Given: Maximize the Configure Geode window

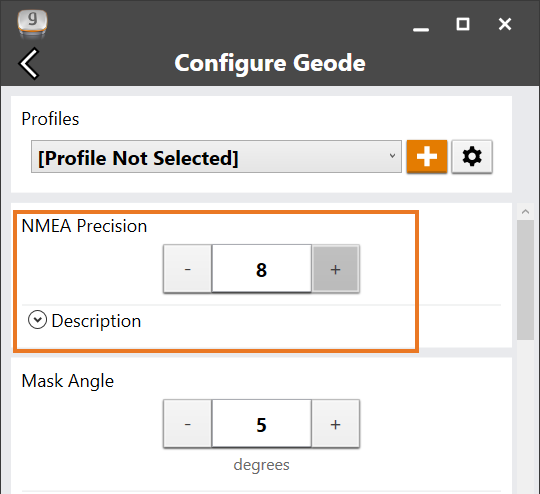Looking at the screenshot, I should pyautogui.click(x=463, y=24).
